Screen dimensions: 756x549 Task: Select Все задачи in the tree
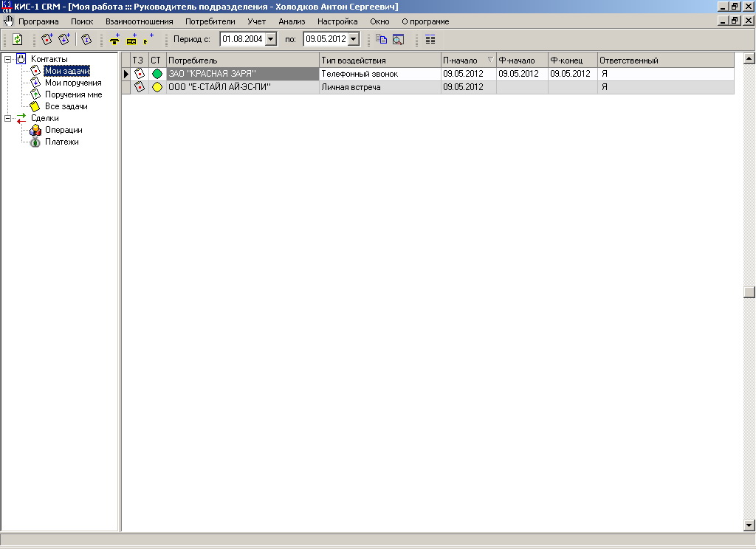(x=66, y=106)
